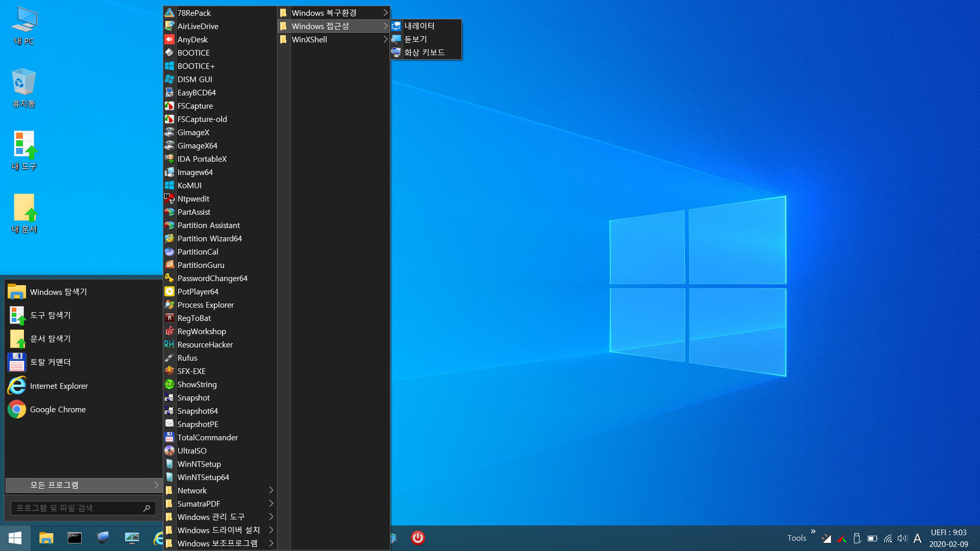Viewport: 980px width, 551px height.
Task: Click the red power button on taskbar
Action: [418, 538]
